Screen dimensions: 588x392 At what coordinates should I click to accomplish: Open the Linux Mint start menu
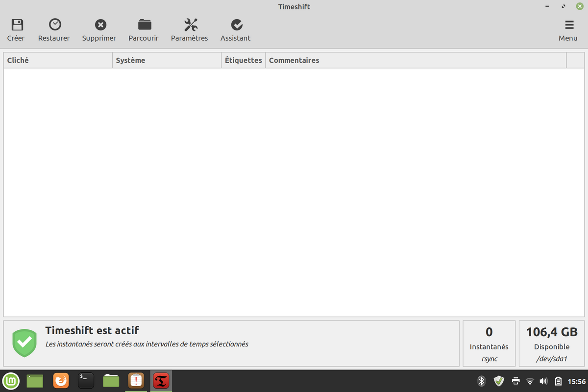(x=11, y=380)
